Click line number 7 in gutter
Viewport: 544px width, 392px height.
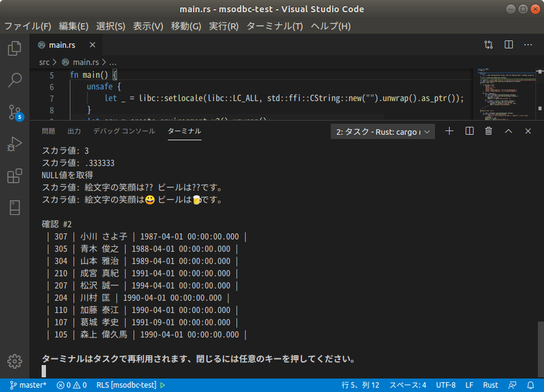(51, 99)
